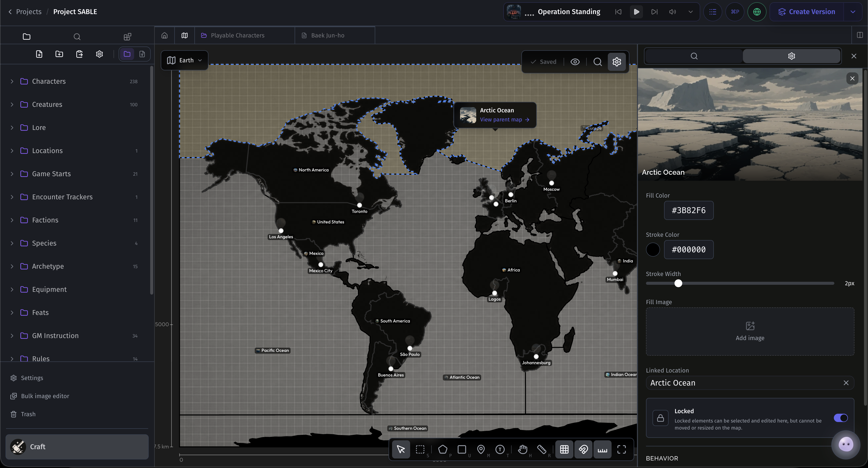Open project Settings link
The height and width of the screenshot is (468, 868).
[32, 378]
